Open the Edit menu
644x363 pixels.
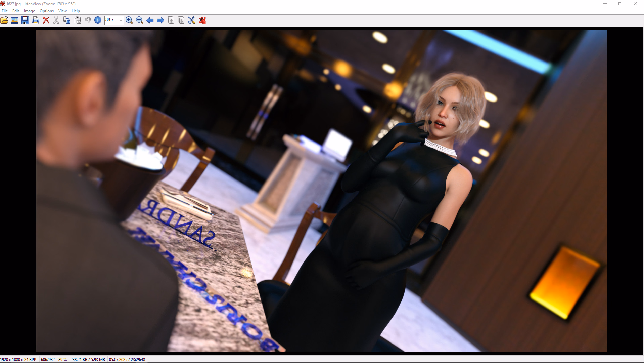[x=16, y=11]
